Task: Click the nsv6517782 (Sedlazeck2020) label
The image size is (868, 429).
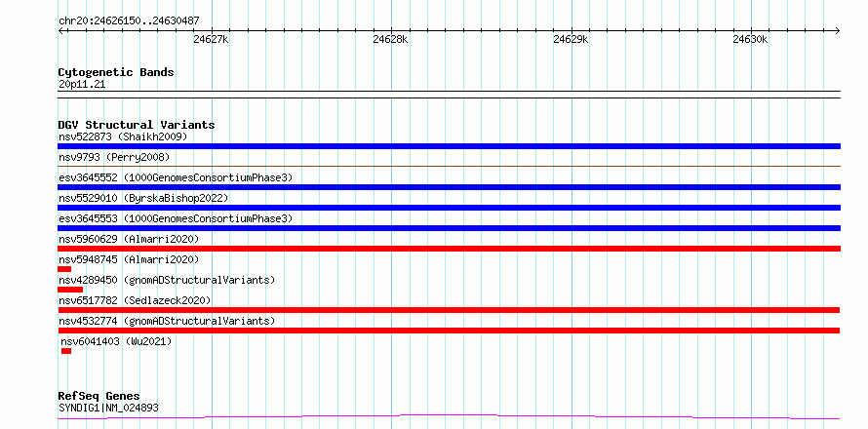Action: 135,300
